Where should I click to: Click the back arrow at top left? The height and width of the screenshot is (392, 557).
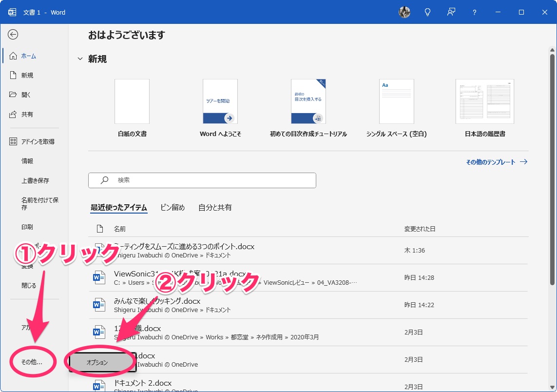(14, 35)
